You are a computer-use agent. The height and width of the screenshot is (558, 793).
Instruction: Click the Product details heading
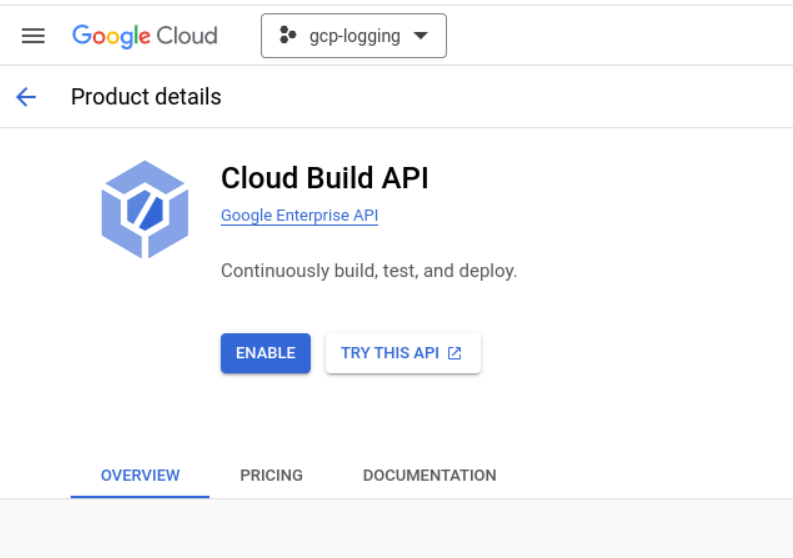pyautogui.click(x=146, y=97)
